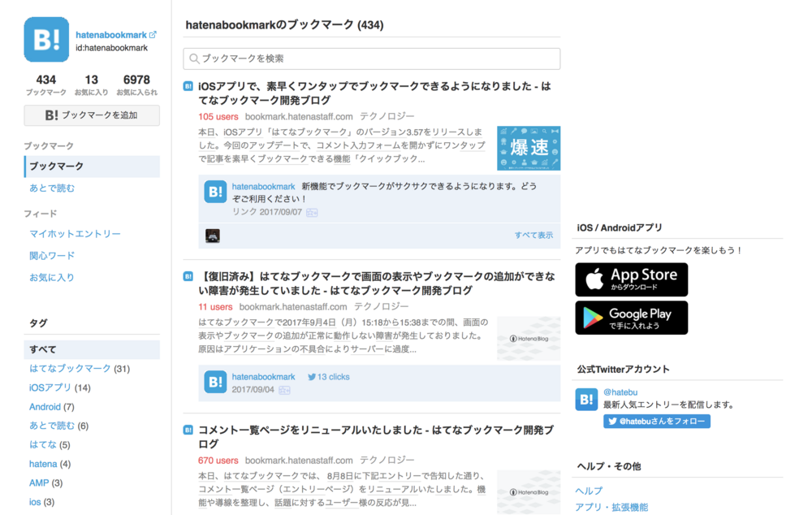Screen dimensions: 812x515
Task: Open the アプリ・拡張機能 link
Action: pos(611,507)
